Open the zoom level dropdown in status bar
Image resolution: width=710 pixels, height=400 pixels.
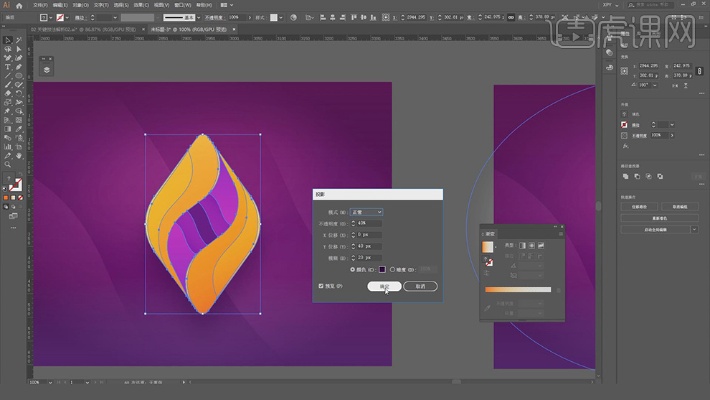[50, 382]
